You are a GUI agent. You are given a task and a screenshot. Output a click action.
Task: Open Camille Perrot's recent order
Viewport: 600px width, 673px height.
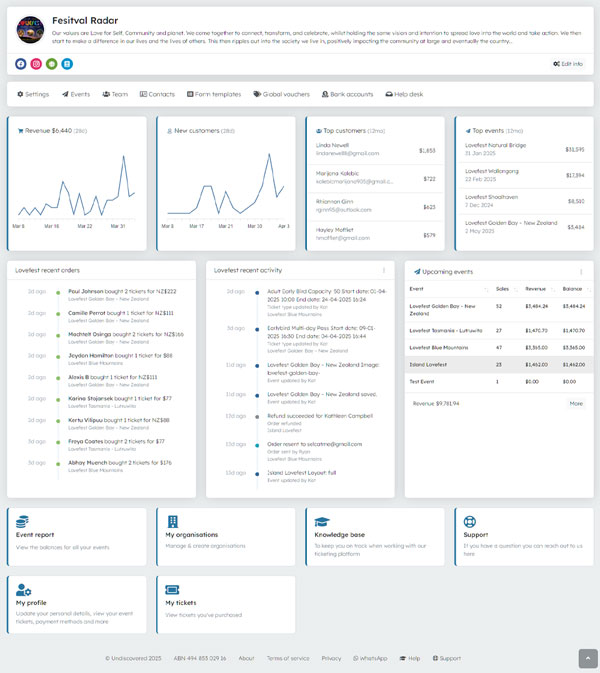click(x=121, y=316)
